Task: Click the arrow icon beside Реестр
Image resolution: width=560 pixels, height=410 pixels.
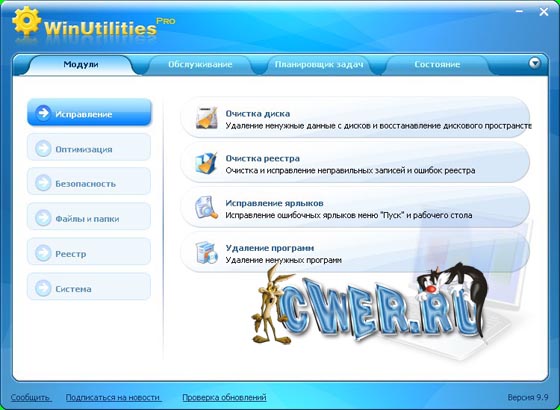Action: [x=43, y=253]
